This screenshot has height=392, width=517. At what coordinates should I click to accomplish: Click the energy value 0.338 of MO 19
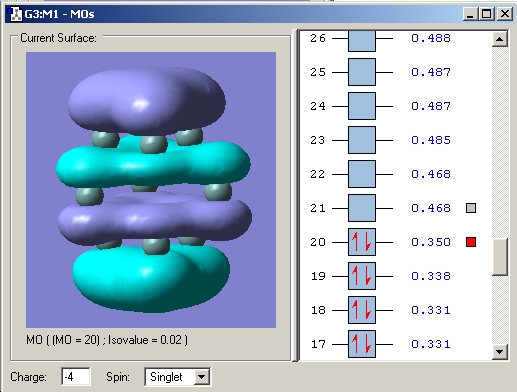(x=431, y=276)
